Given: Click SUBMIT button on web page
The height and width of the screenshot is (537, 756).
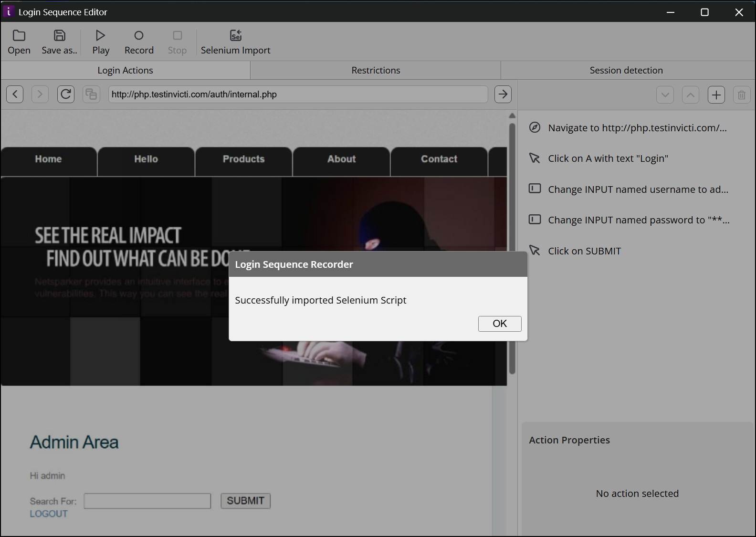Looking at the screenshot, I should point(245,501).
